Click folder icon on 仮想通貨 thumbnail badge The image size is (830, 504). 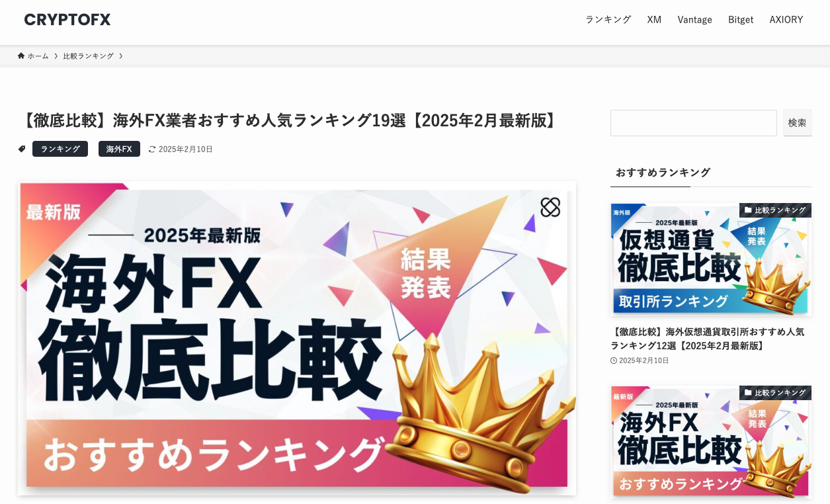748,210
